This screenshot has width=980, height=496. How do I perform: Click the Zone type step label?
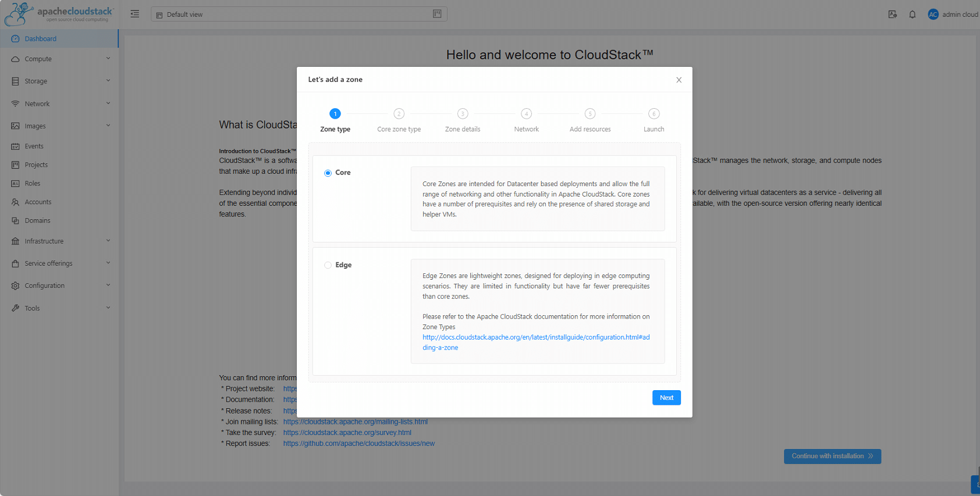335,130
